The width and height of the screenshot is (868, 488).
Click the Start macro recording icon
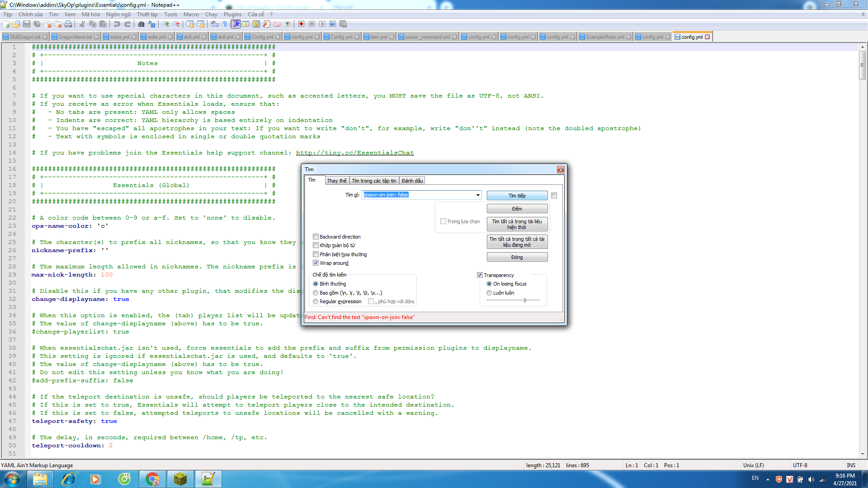coord(301,24)
